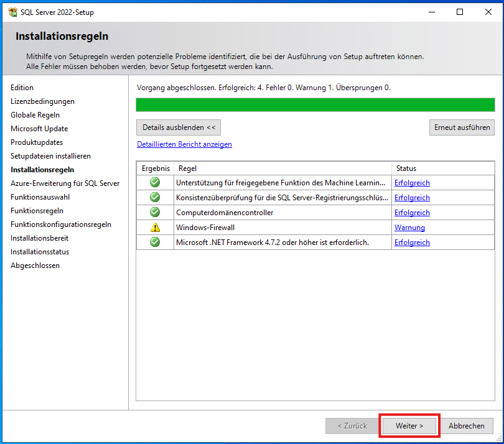
Task: Click the success icon for .NET Framework rule
Action: [x=154, y=242]
